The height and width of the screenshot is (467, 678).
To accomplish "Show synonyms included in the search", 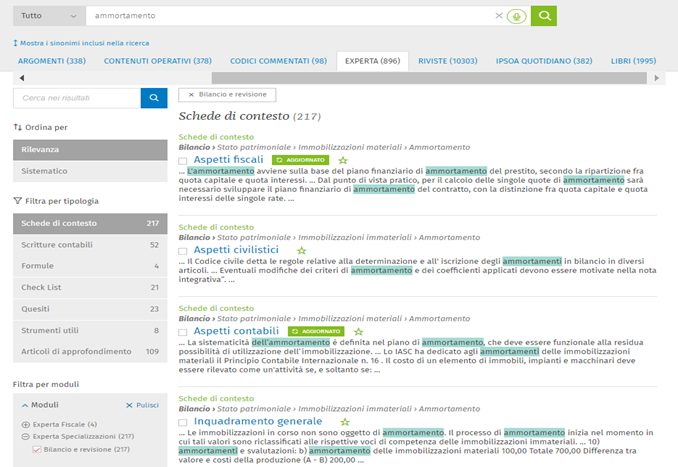I will pyautogui.click(x=81, y=43).
